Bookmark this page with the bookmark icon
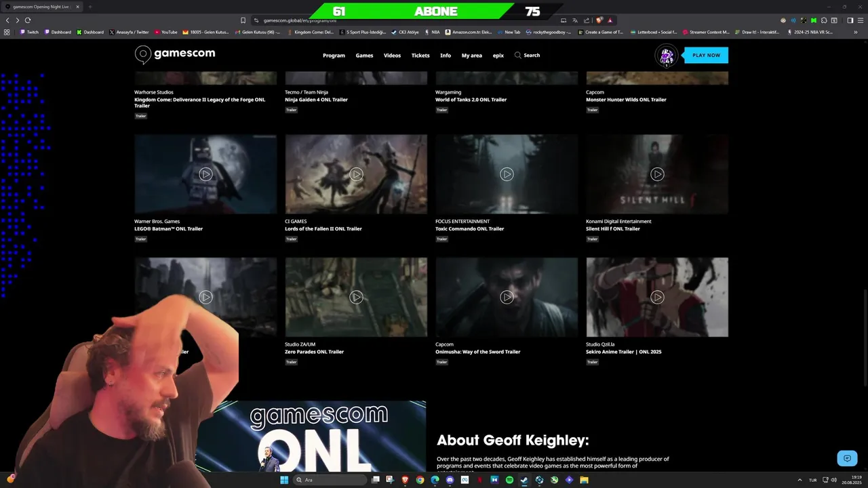 click(x=243, y=20)
